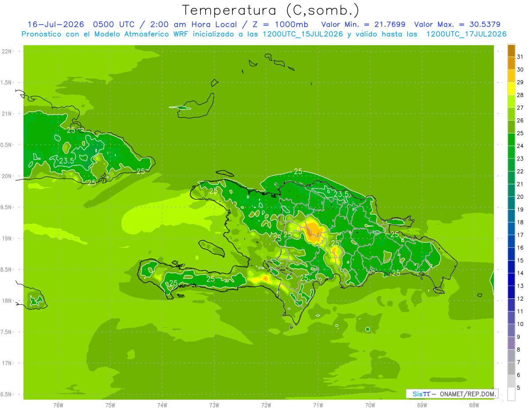
Task: Click the '73W' longitude label
Action: coord(214,405)
